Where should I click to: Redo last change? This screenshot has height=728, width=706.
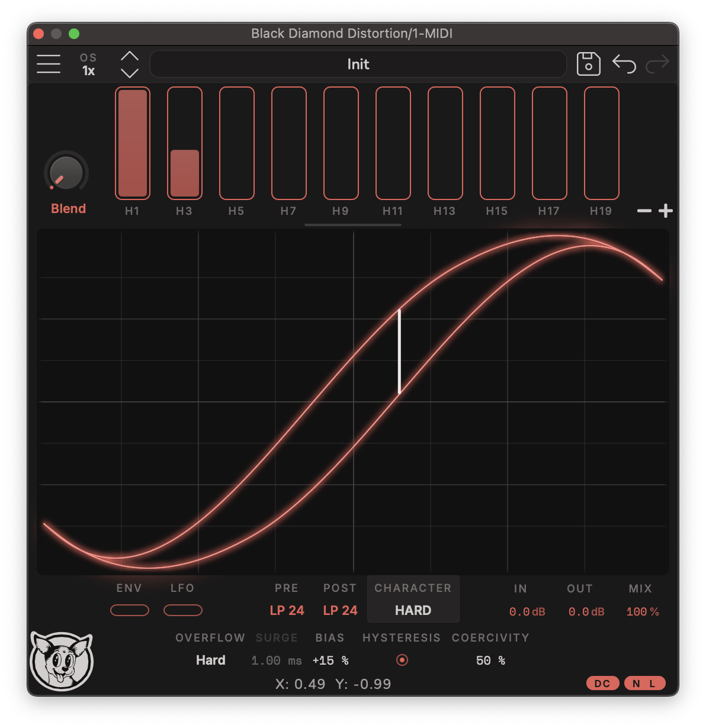[657, 63]
